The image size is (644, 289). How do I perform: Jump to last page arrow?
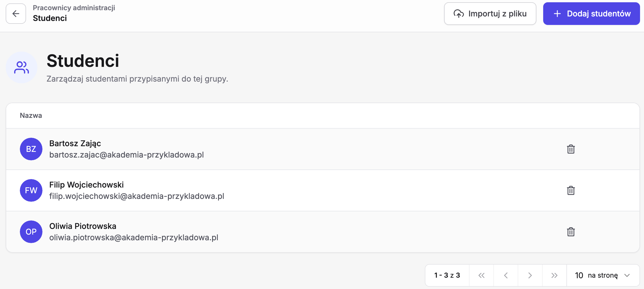click(555, 275)
